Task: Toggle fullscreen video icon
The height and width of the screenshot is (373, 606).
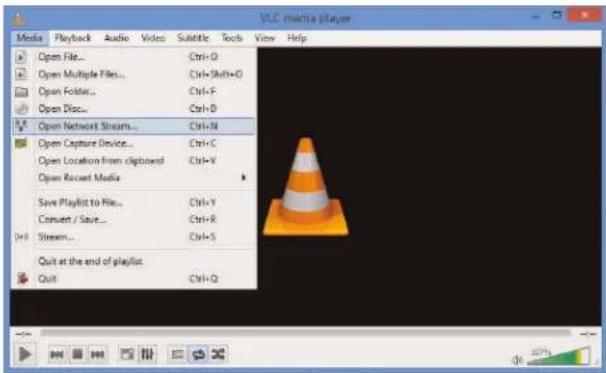Action: [x=127, y=354]
